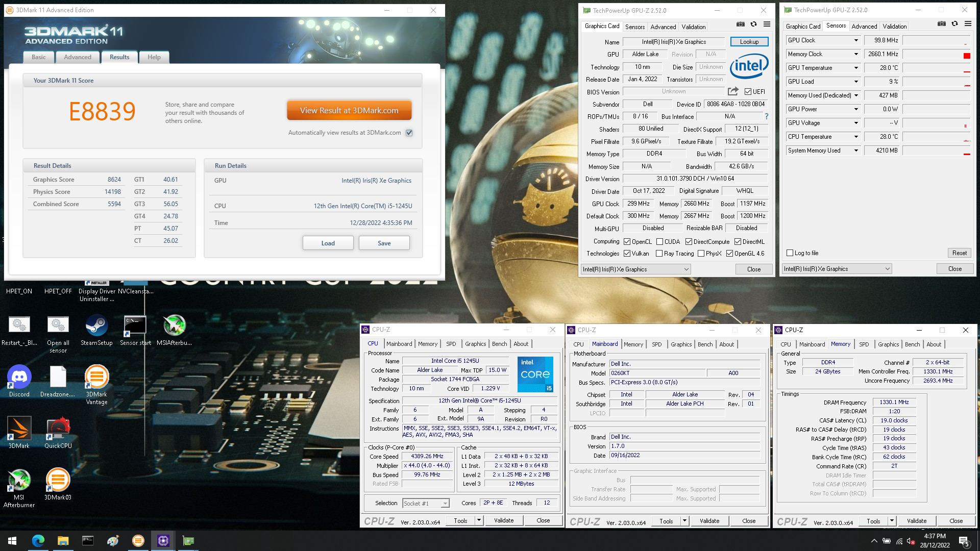The width and height of the screenshot is (980, 551).
Task: Enable Log to file in GPU-Z Sensors
Action: (790, 253)
